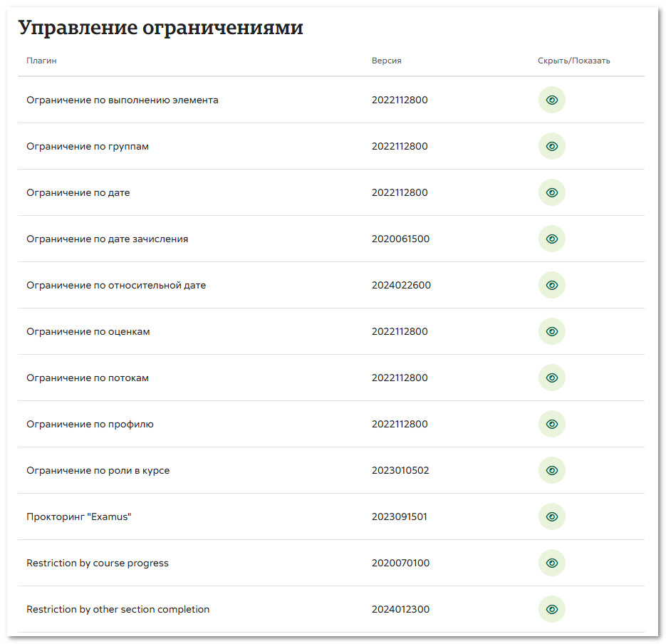
Task: Click 'Ограничение по профилю' row label
Action: tap(90, 425)
